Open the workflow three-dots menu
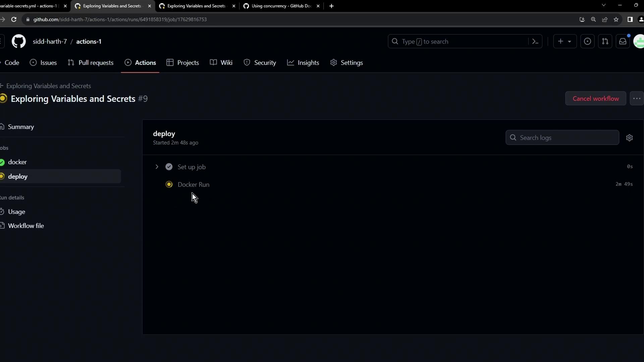This screenshot has width=644, height=362. coord(637,99)
